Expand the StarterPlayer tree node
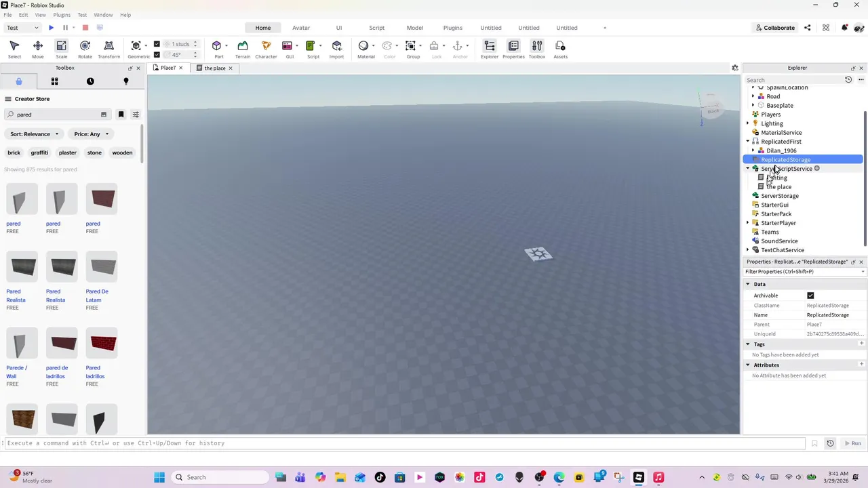The image size is (868, 488). tap(748, 223)
